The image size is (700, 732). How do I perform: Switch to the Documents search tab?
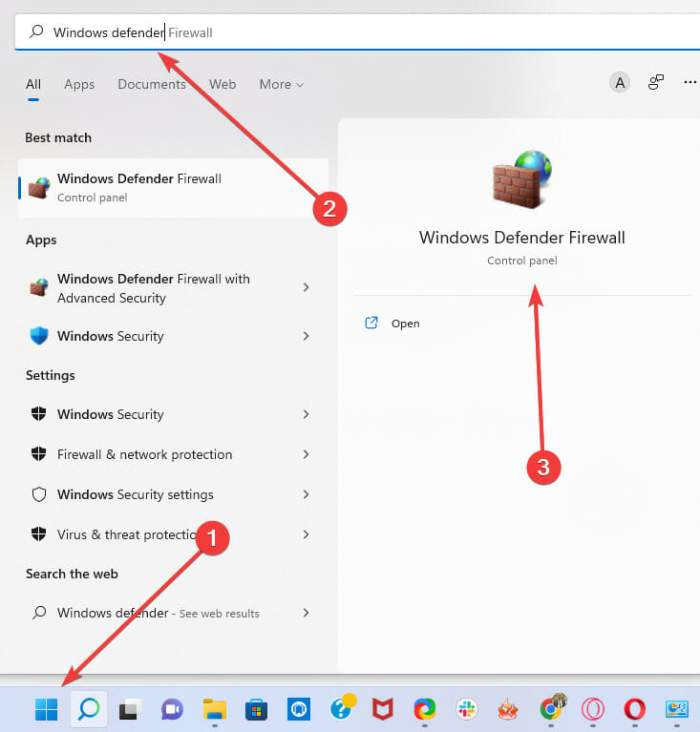[152, 85]
